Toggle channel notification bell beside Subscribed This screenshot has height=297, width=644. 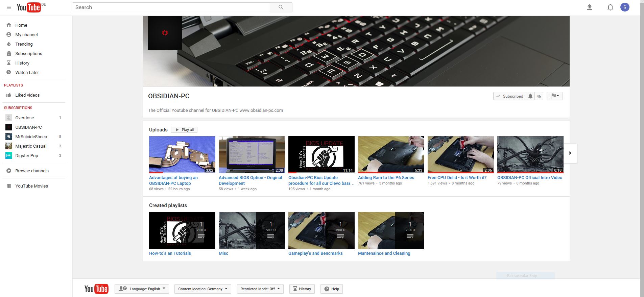pyautogui.click(x=530, y=96)
